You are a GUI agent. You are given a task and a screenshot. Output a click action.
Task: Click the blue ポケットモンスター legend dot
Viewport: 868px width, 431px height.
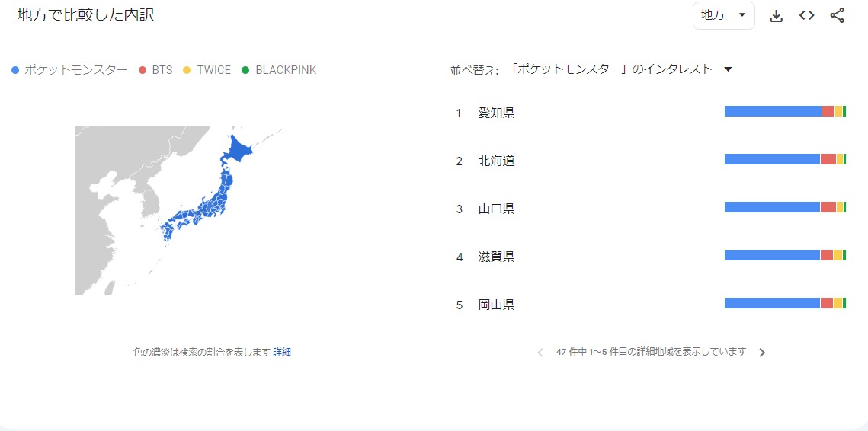(x=15, y=70)
